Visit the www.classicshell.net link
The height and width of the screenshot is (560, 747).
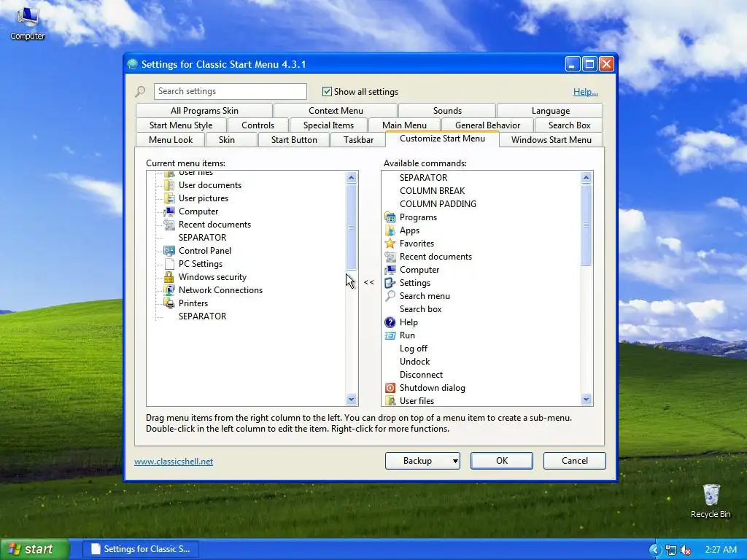pyautogui.click(x=174, y=462)
